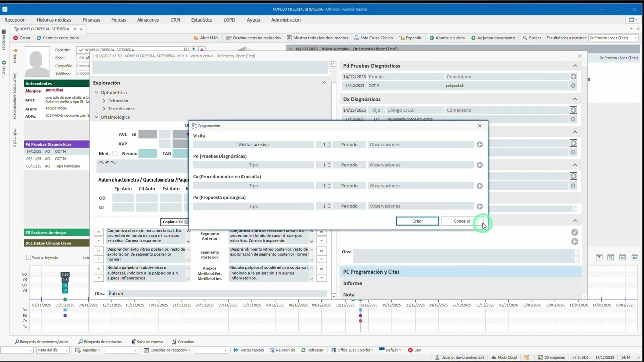Open Búsqueda de pacientes/visitas

[41, 342]
